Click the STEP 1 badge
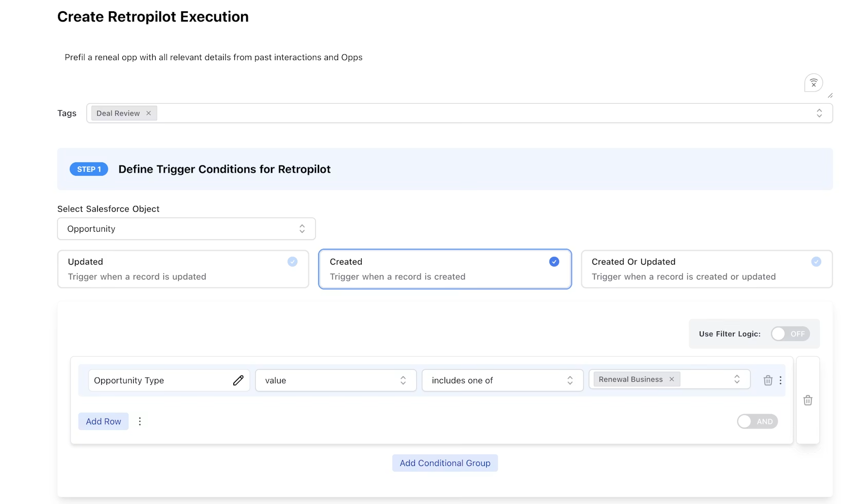 click(89, 169)
